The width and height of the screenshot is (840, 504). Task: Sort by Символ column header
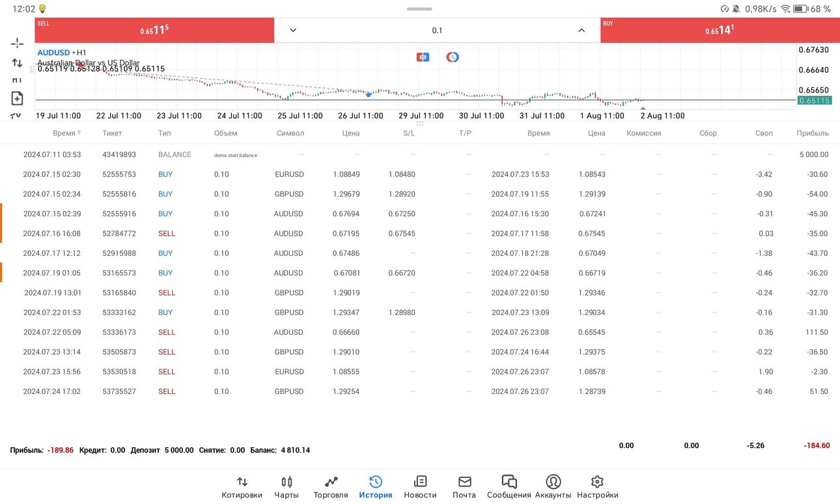coord(290,133)
